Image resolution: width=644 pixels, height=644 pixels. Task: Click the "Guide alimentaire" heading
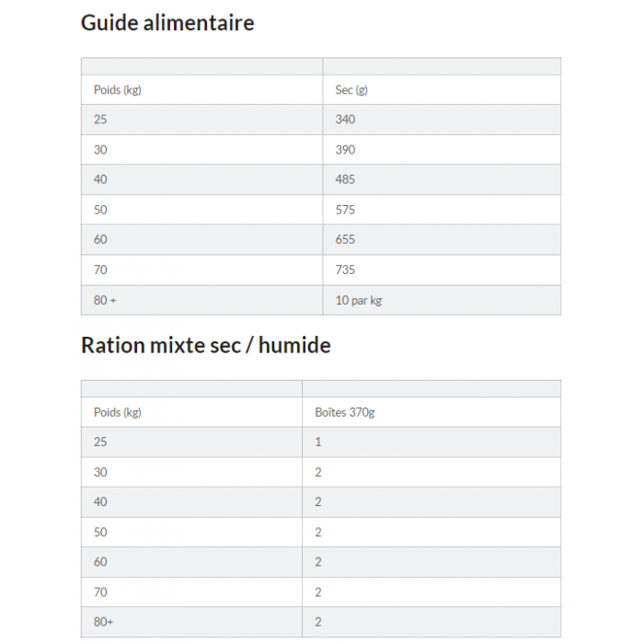(167, 23)
